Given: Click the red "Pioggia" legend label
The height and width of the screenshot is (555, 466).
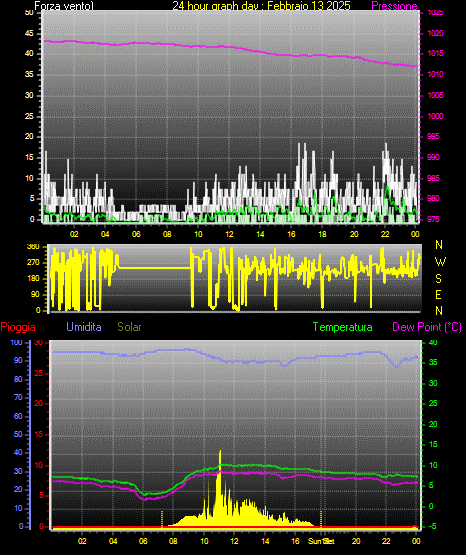Looking at the screenshot, I should coord(18,327).
